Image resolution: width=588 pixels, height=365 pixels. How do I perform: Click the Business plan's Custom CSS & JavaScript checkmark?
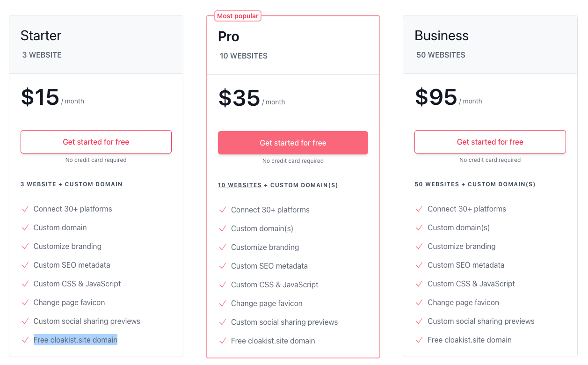coord(419,284)
